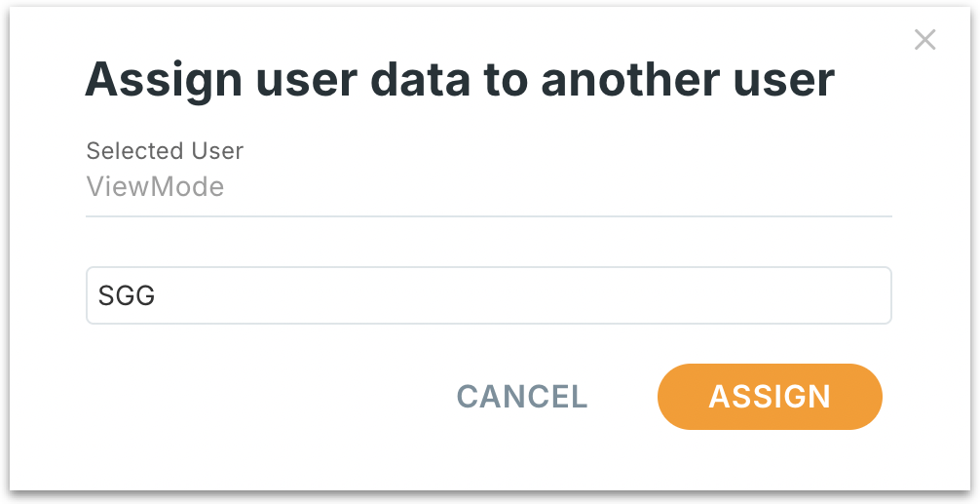Cancel assigning user data
The width and height of the screenshot is (980, 504).
click(x=522, y=396)
